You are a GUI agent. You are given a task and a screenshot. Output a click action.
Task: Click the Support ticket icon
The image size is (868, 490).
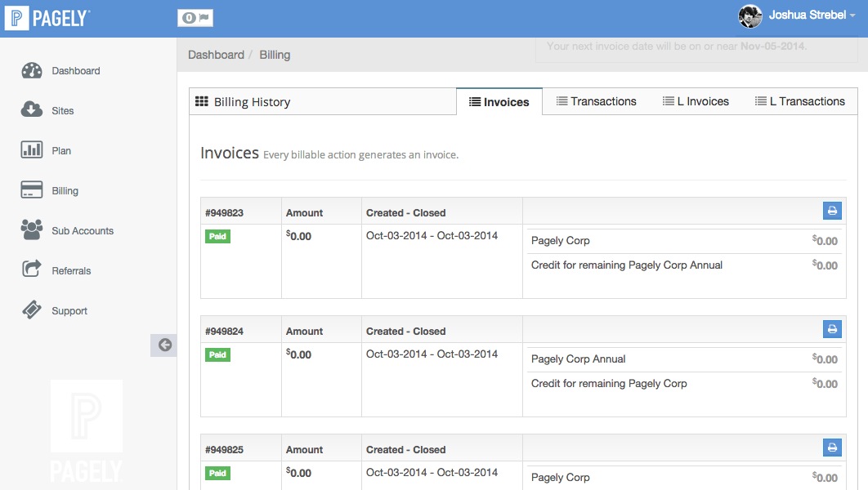(32, 310)
